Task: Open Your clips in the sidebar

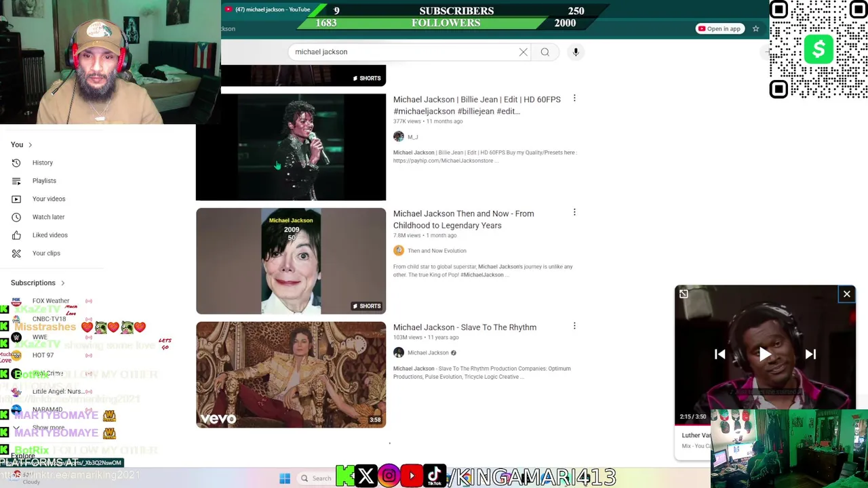Action: [x=46, y=253]
